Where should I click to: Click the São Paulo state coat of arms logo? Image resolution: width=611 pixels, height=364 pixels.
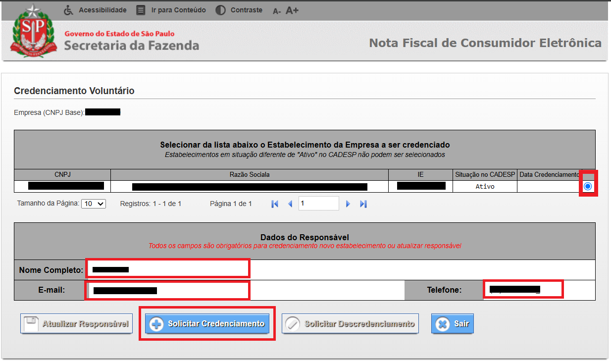tap(34, 31)
